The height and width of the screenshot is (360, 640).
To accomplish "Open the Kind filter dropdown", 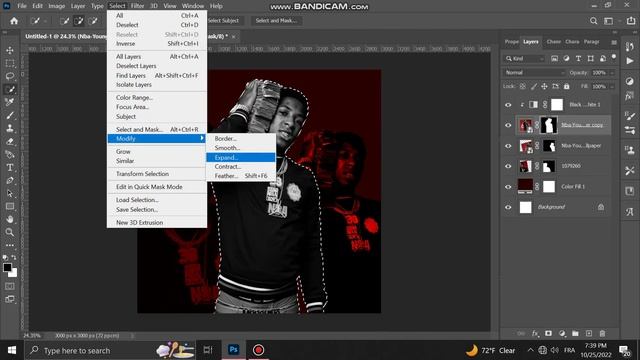I will click(x=525, y=59).
